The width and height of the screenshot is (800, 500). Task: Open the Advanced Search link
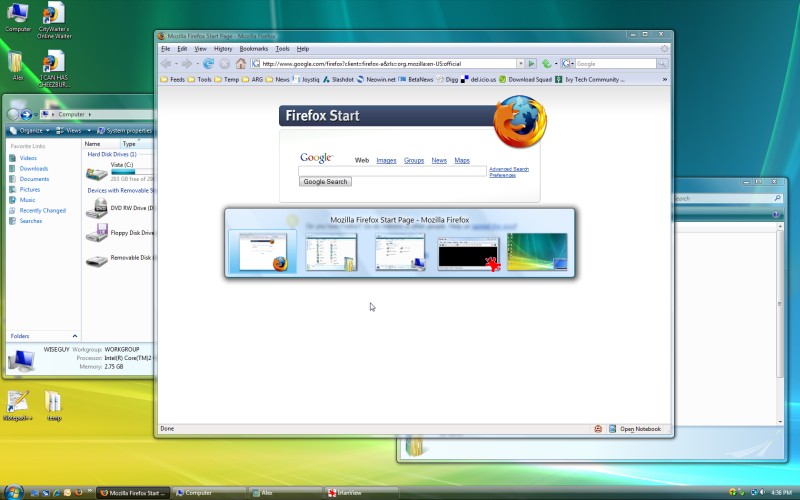[x=509, y=169]
